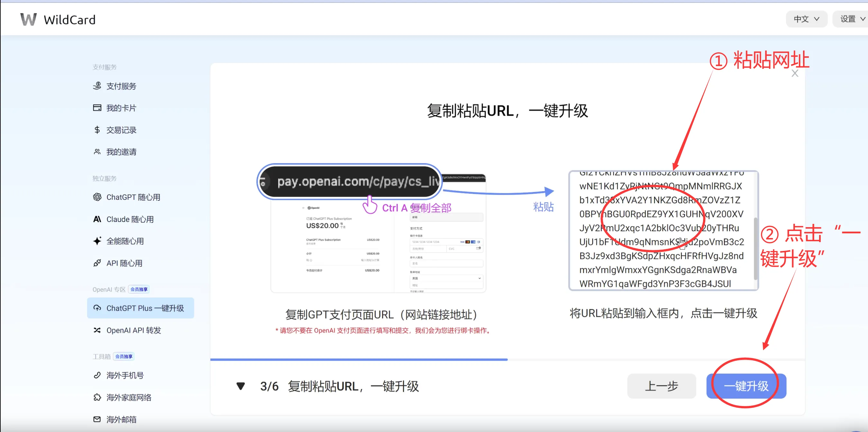The image size is (868, 432).
Task: Click the ChatGPT 随心用 logo icon
Action: (97, 197)
